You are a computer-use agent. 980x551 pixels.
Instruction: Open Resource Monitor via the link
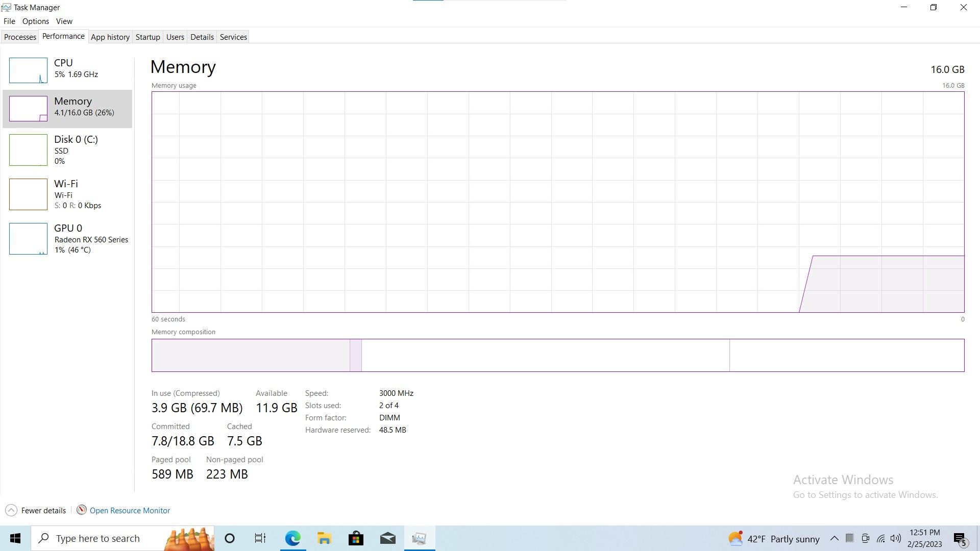129,510
